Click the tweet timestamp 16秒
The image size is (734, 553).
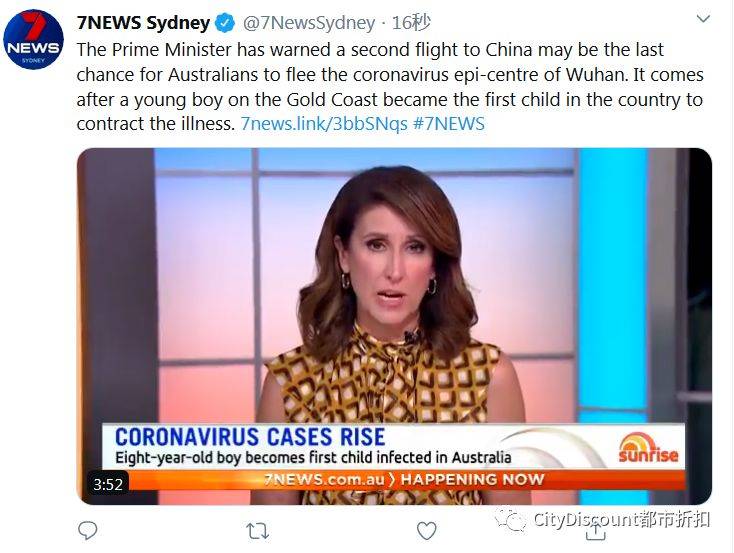click(x=411, y=22)
